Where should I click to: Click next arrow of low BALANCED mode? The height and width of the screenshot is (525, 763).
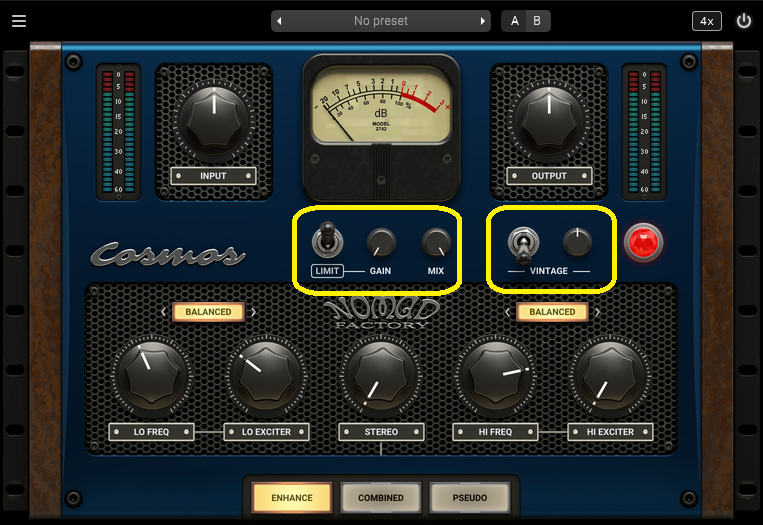253,312
